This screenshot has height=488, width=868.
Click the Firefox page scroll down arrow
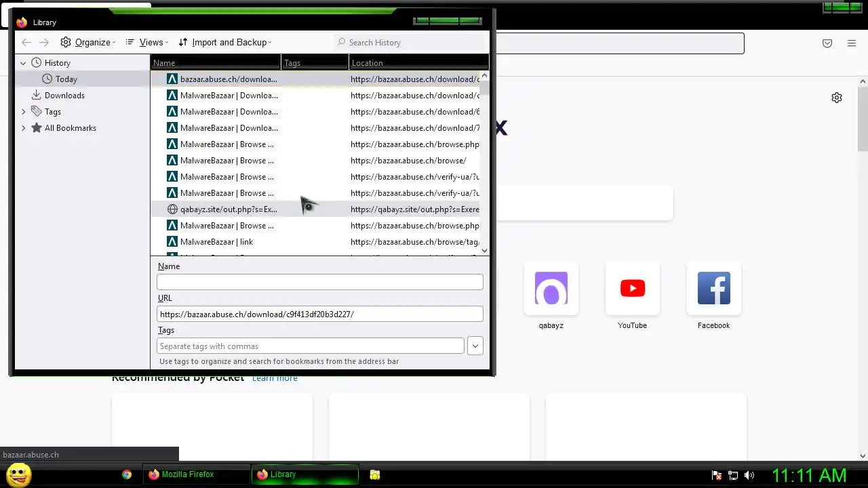click(863, 456)
